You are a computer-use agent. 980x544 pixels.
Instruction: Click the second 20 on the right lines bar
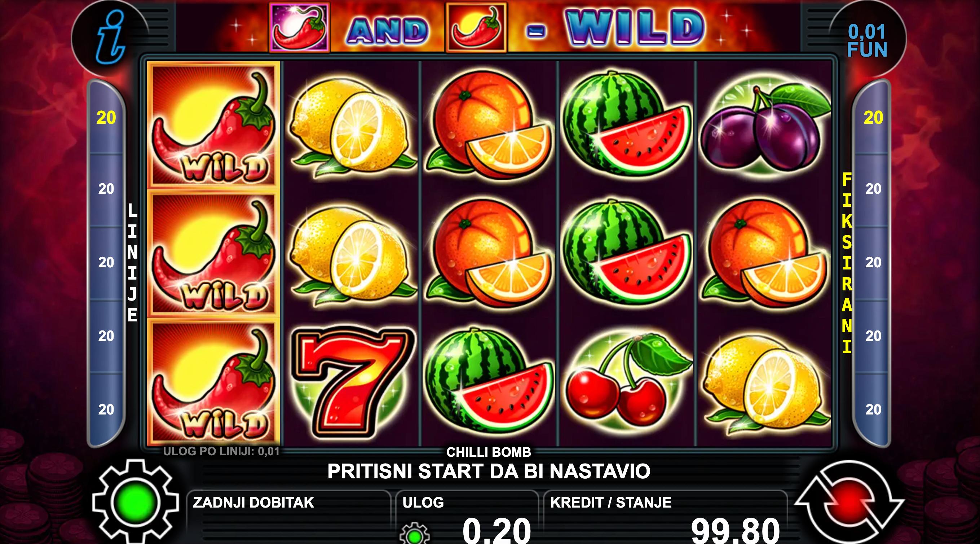tap(873, 189)
